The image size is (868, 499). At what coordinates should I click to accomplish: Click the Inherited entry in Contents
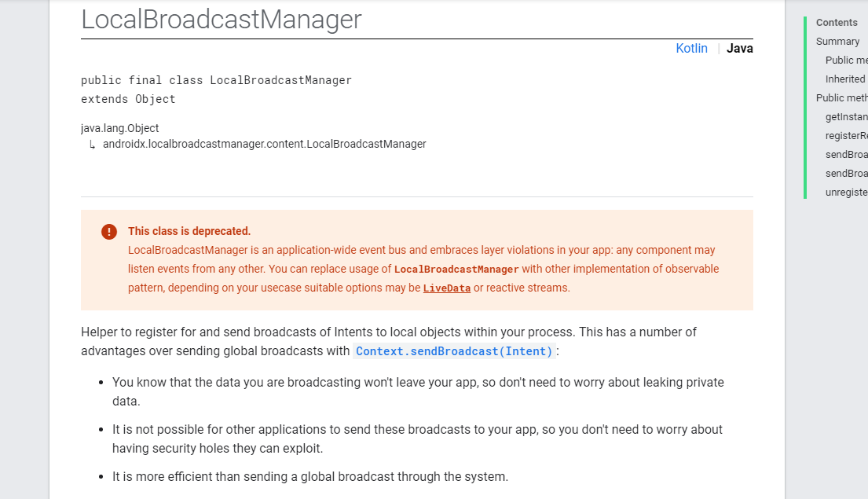coord(844,79)
